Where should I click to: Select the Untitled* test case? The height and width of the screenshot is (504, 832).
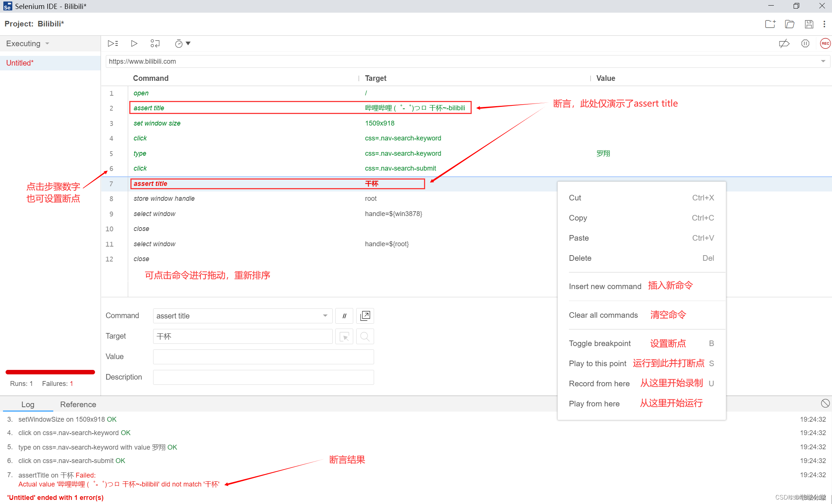pyautogui.click(x=50, y=63)
